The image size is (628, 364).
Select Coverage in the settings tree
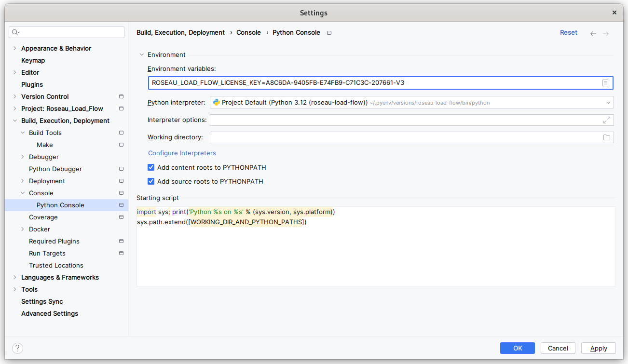pyautogui.click(x=43, y=217)
